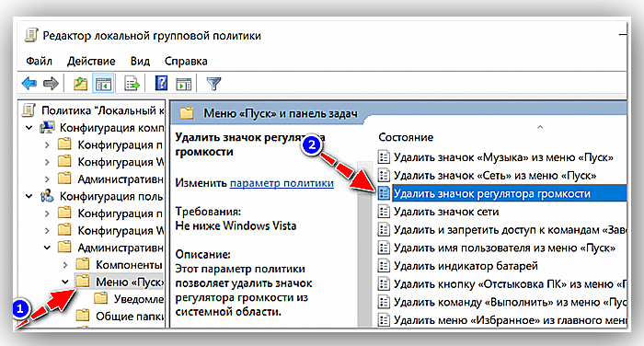Select the Удалить индикатор батарей policy
Screen dimensions: 644x346
(466, 265)
